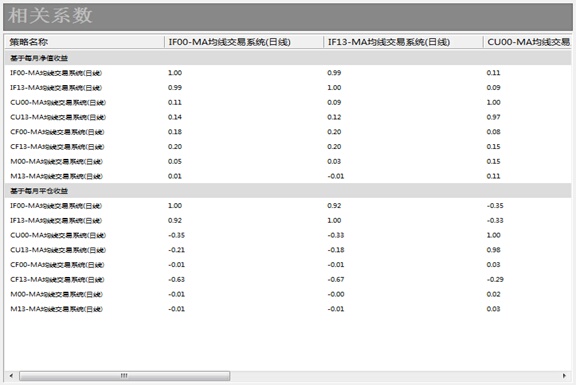Click 0.01 in M13-MA row, 净值收益 section
576x385 pixels.
click(x=175, y=176)
